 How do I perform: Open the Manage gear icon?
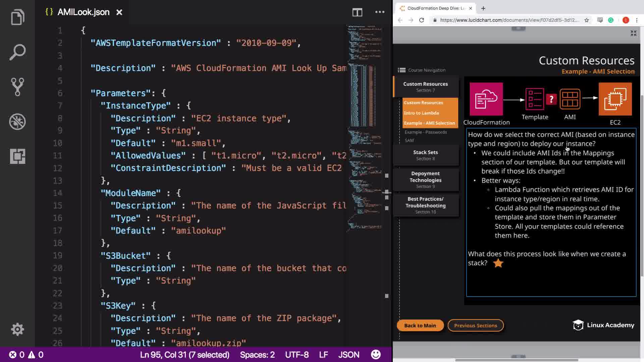(17, 329)
